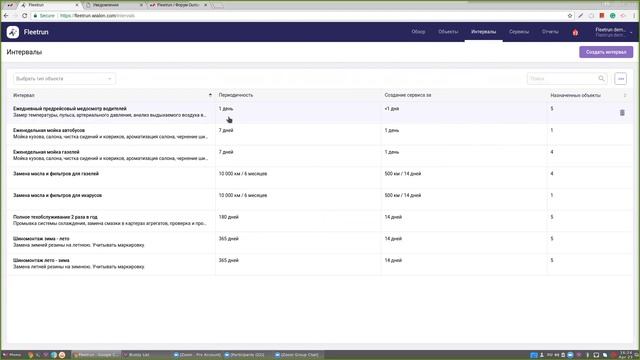This screenshot has height=360, width=640.
Task: Open Шиномонтаж лето - зима interval
Action: point(41,260)
